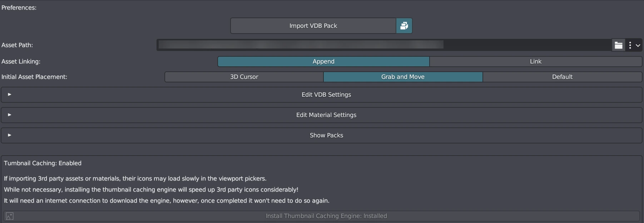Click the triangle arrow beside Edit Material Settings
Image resolution: width=644 pixels, height=223 pixels.
coord(10,115)
